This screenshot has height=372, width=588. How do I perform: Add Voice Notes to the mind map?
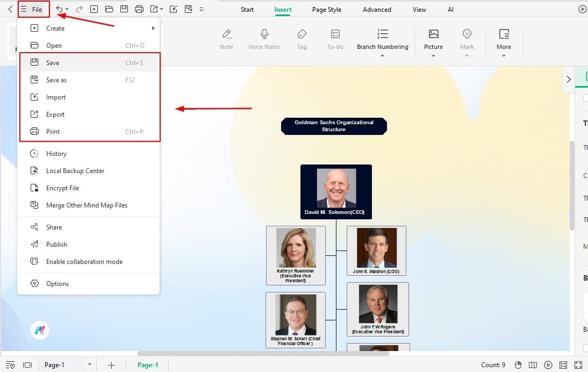click(264, 38)
